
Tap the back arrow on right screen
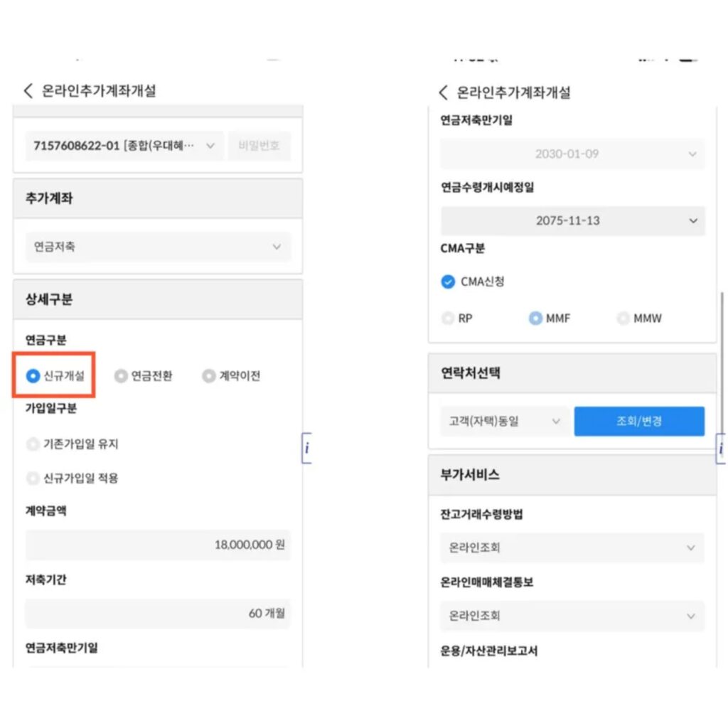click(x=443, y=92)
